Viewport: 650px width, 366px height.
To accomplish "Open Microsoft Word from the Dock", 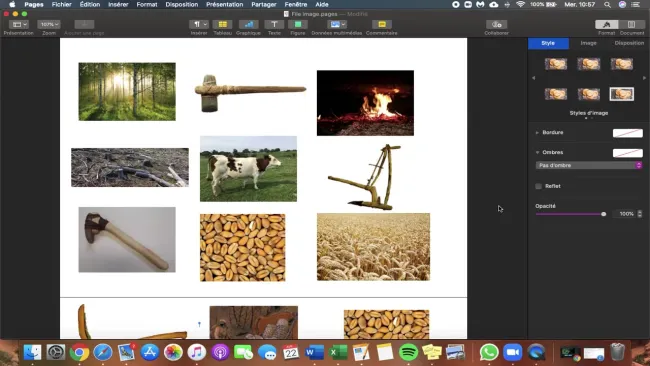I will point(315,352).
